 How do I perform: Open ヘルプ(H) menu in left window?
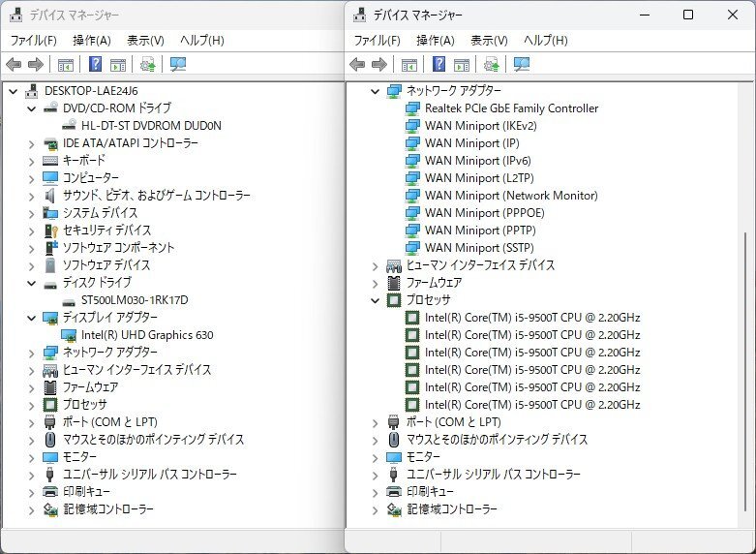(202, 41)
